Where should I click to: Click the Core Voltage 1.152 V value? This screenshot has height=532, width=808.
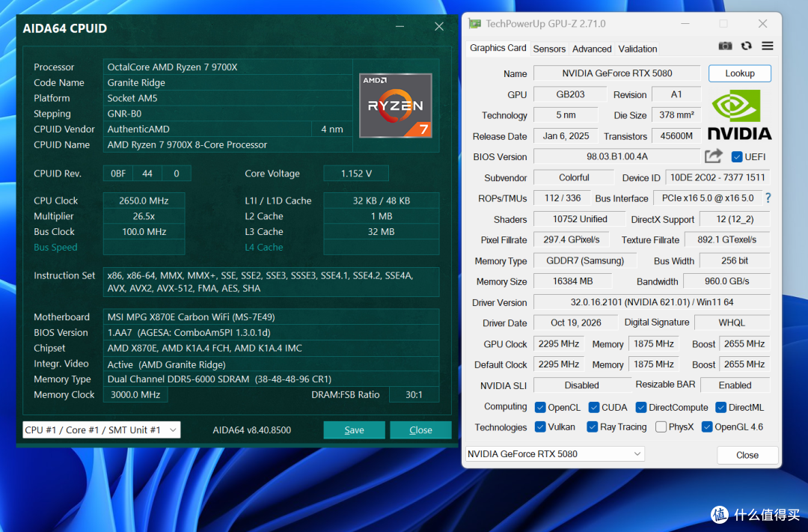point(356,173)
